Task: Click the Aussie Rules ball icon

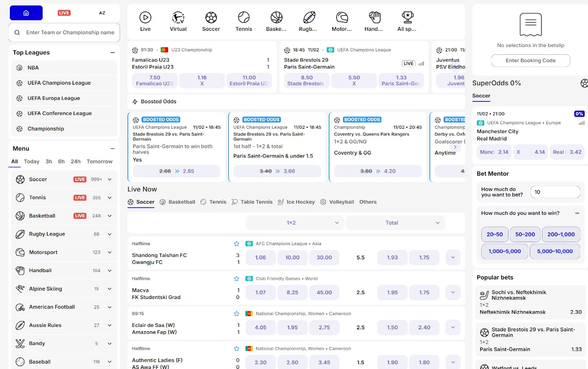Action: pyautogui.click(x=20, y=325)
